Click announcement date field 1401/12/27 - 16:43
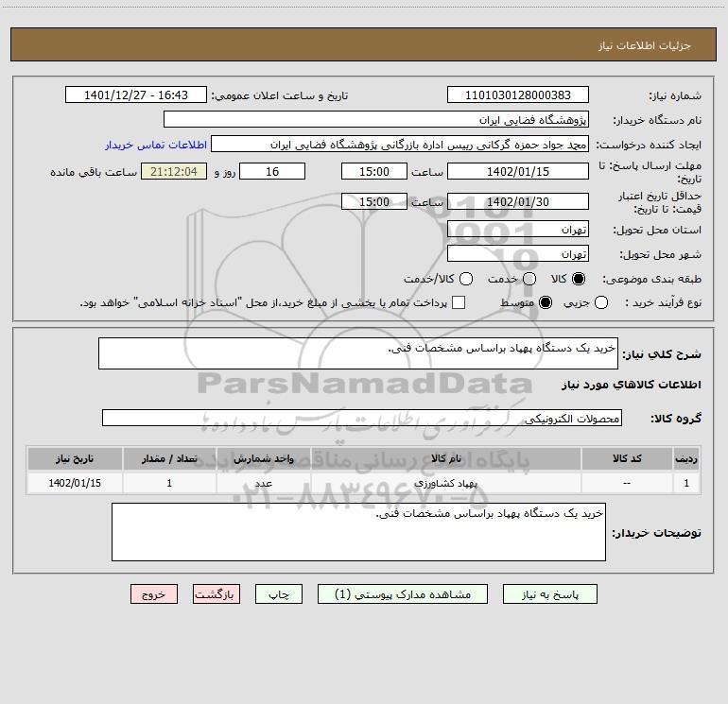This screenshot has width=728, height=704. click(136, 94)
